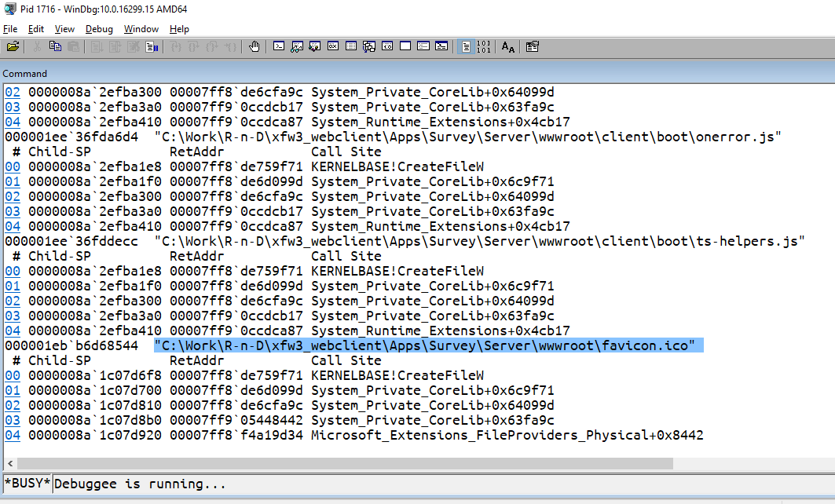The image size is (835, 504).
Task: Break into the debuggee with the hand icon
Action: tap(255, 46)
